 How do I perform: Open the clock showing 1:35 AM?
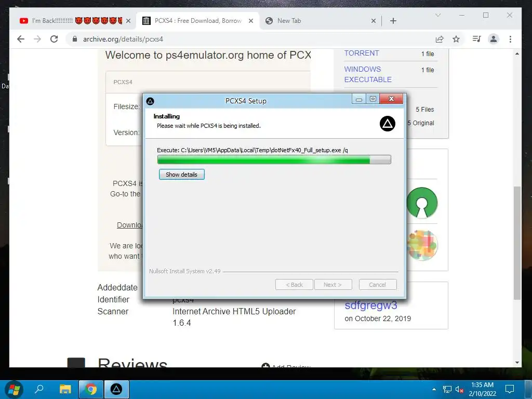click(x=483, y=389)
